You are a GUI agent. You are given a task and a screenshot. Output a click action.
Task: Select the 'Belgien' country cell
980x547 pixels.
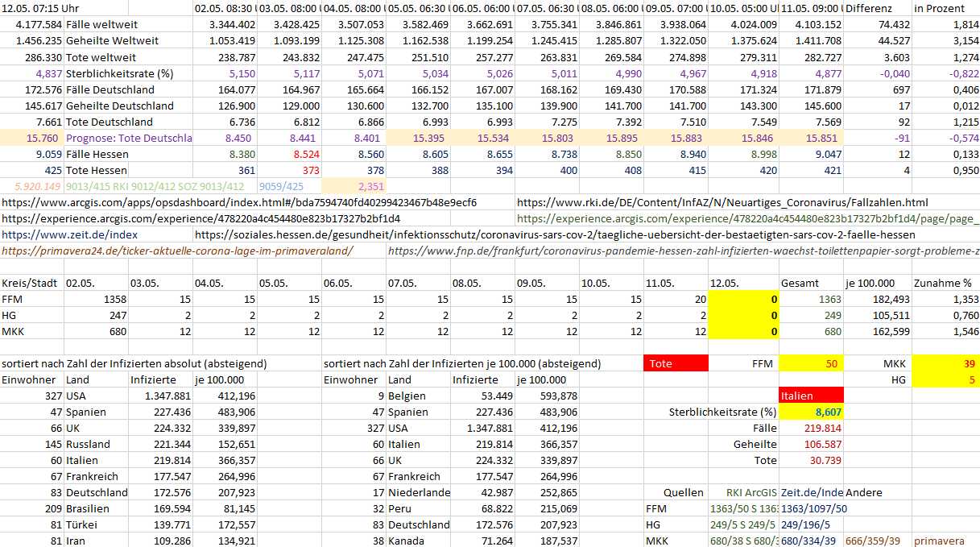tap(407, 396)
